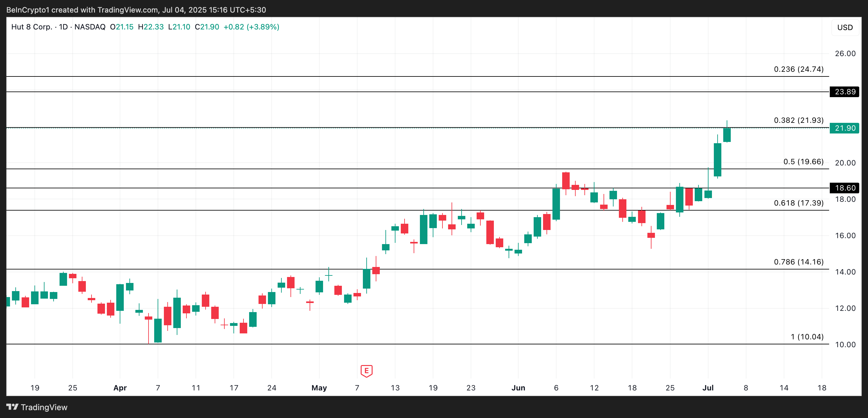
Task: Open the USD currency selector
Action: click(845, 27)
